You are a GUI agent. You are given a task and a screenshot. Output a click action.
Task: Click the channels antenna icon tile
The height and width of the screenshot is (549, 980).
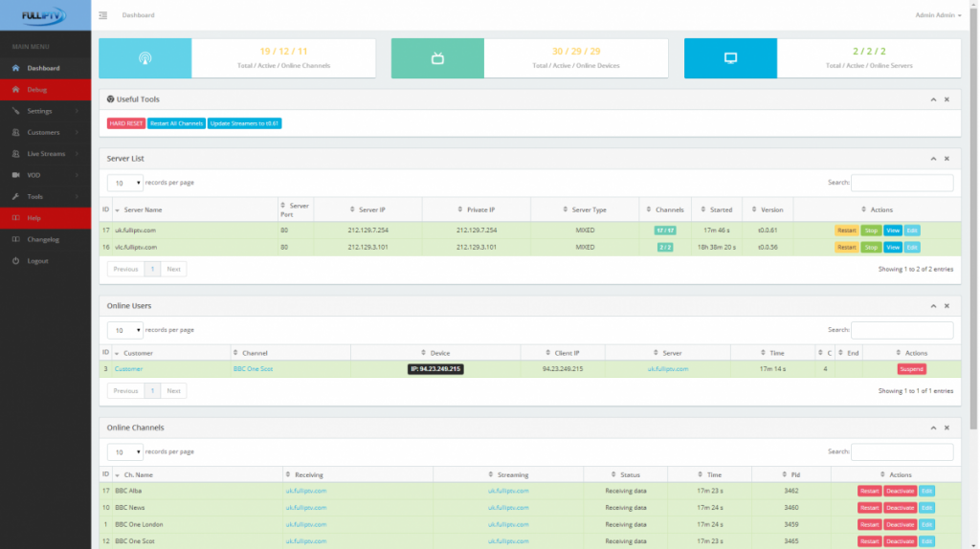pyautogui.click(x=145, y=58)
